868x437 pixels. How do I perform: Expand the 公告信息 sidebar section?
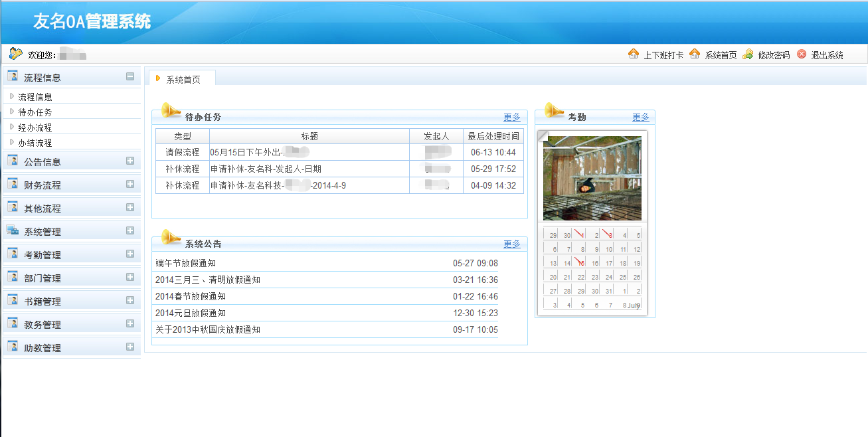tap(130, 161)
